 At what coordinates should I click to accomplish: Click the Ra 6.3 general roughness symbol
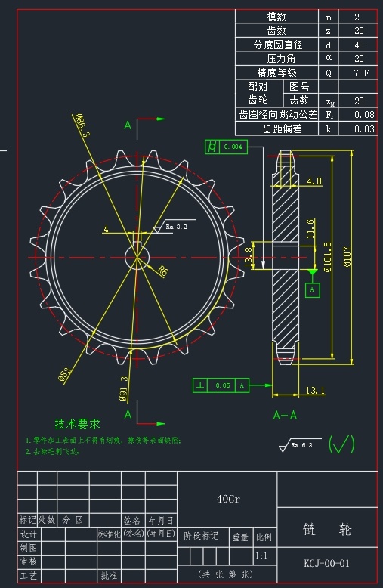coord(300,444)
